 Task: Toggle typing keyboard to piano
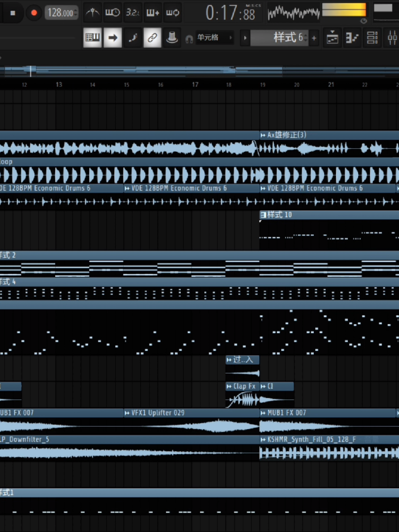coord(92,38)
